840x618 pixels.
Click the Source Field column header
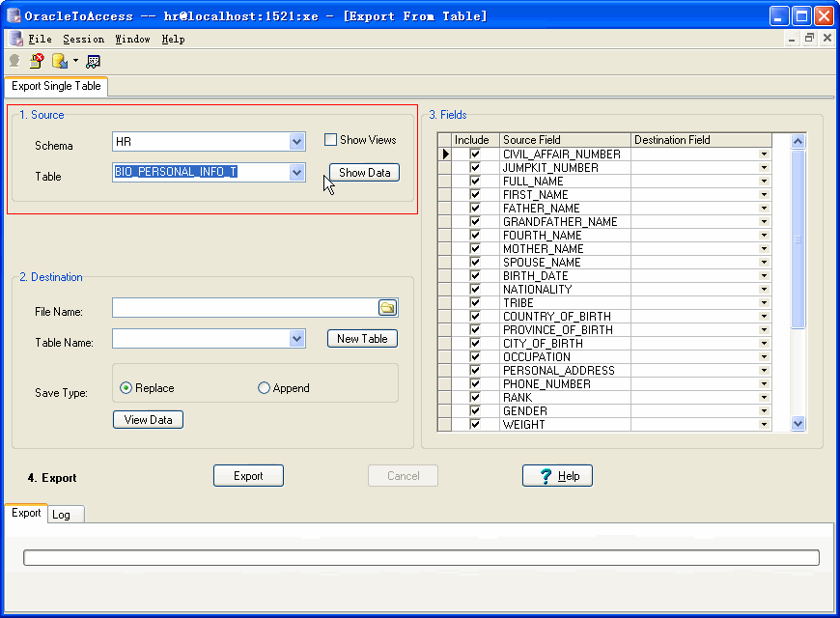[565, 140]
